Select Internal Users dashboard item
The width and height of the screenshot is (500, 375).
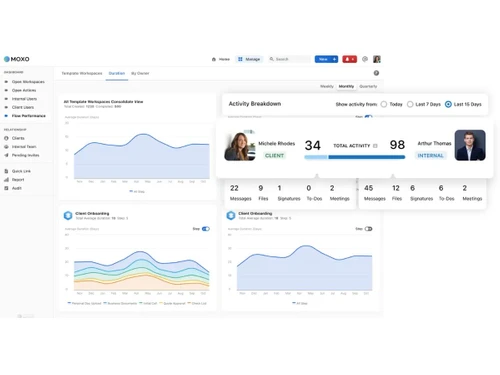pyautogui.click(x=24, y=99)
